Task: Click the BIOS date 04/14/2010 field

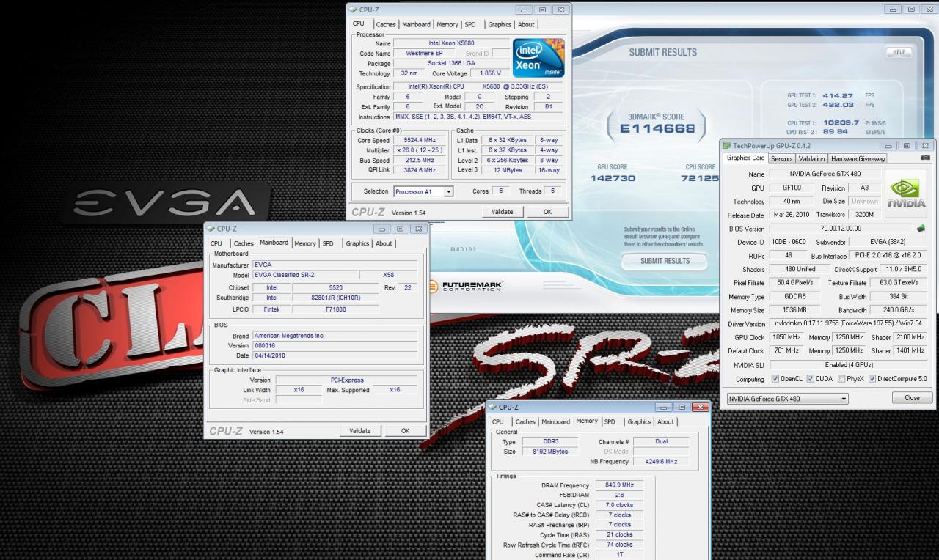Action: coord(335,355)
